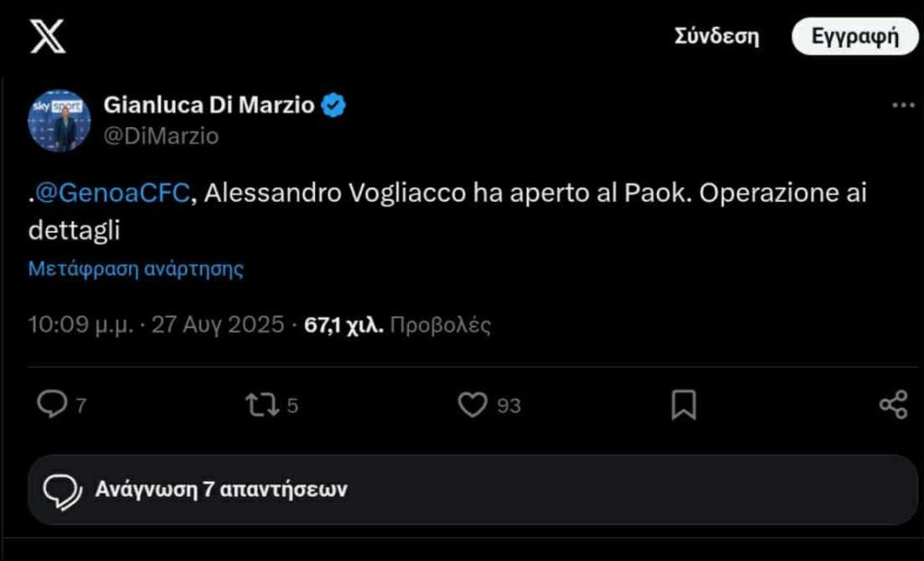The image size is (924, 561).
Task: Toggle the bookmark icon
Action: [684, 405]
